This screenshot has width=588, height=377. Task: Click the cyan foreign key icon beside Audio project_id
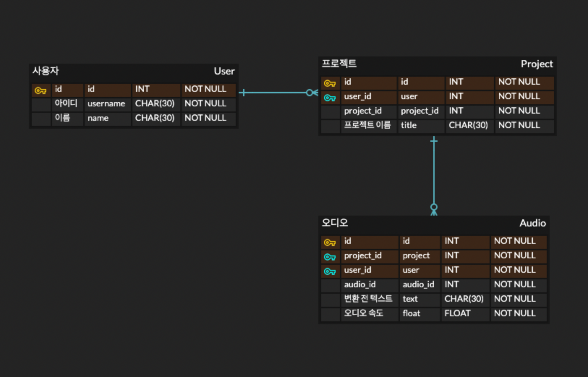(x=330, y=257)
